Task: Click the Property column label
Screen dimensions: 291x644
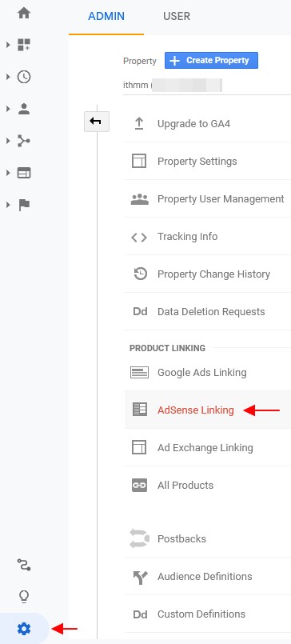Action: [140, 61]
